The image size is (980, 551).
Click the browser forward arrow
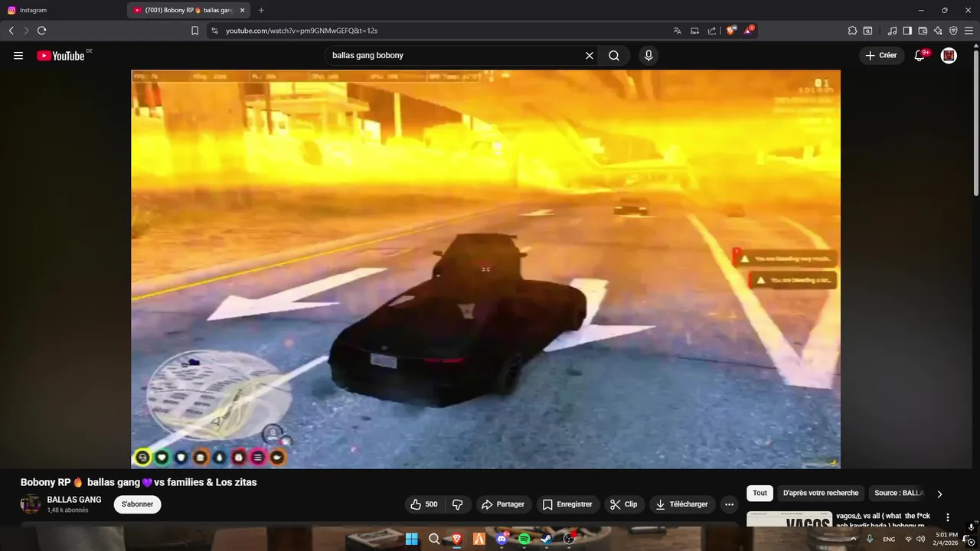(x=26, y=31)
